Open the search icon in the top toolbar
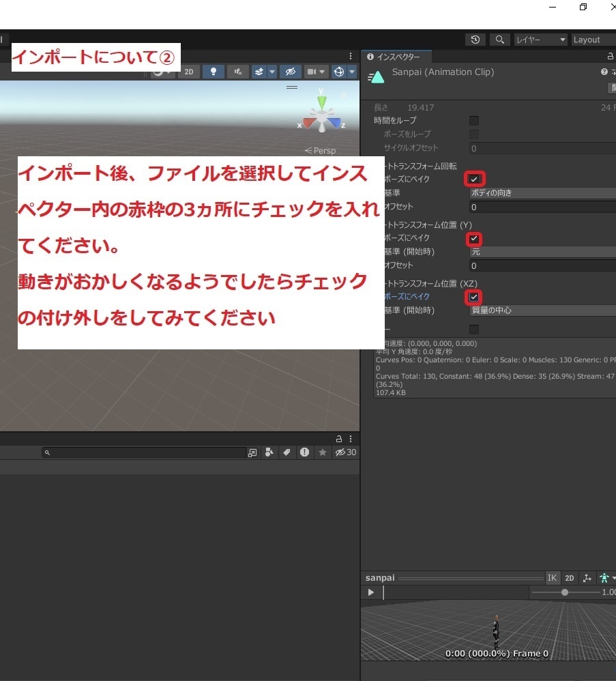This screenshot has height=681, width=616. [x=499, y=40]
